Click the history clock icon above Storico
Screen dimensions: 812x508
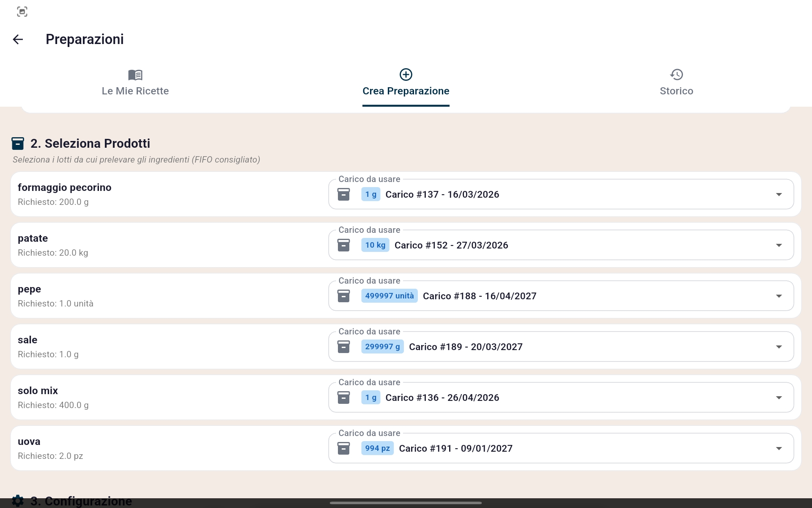676,75
